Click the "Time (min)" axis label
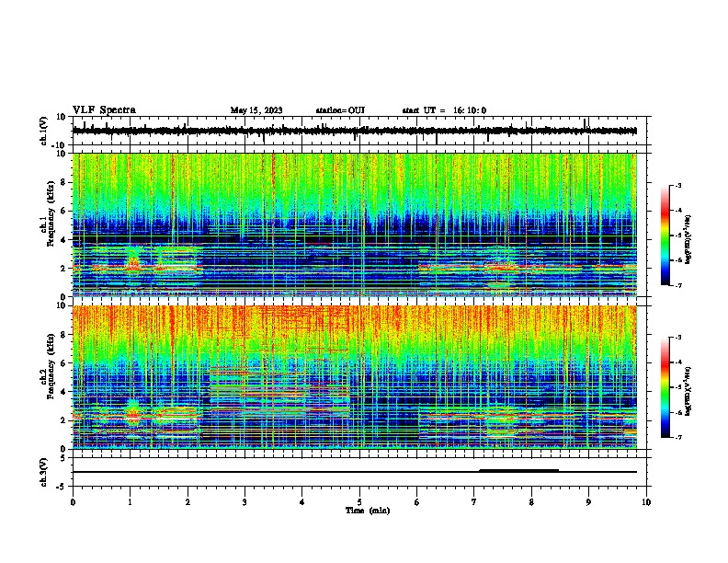 coord(368,510)
